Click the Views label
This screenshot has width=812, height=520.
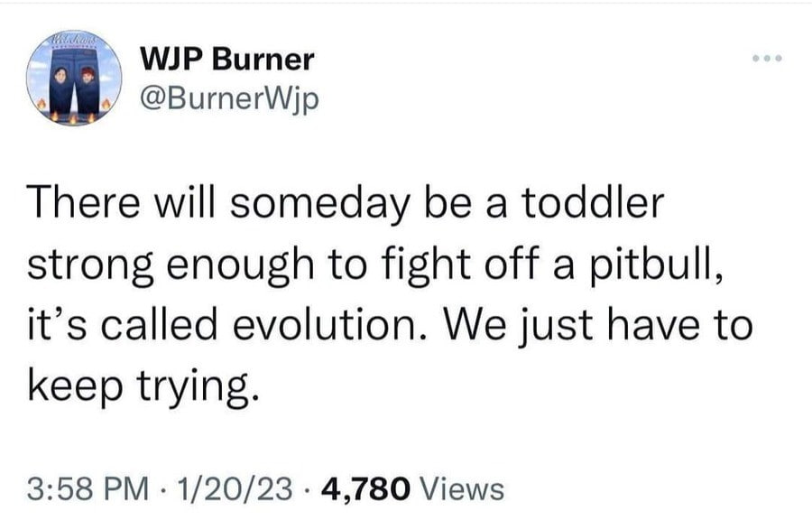pyautogui.click(x=463, y=488)
